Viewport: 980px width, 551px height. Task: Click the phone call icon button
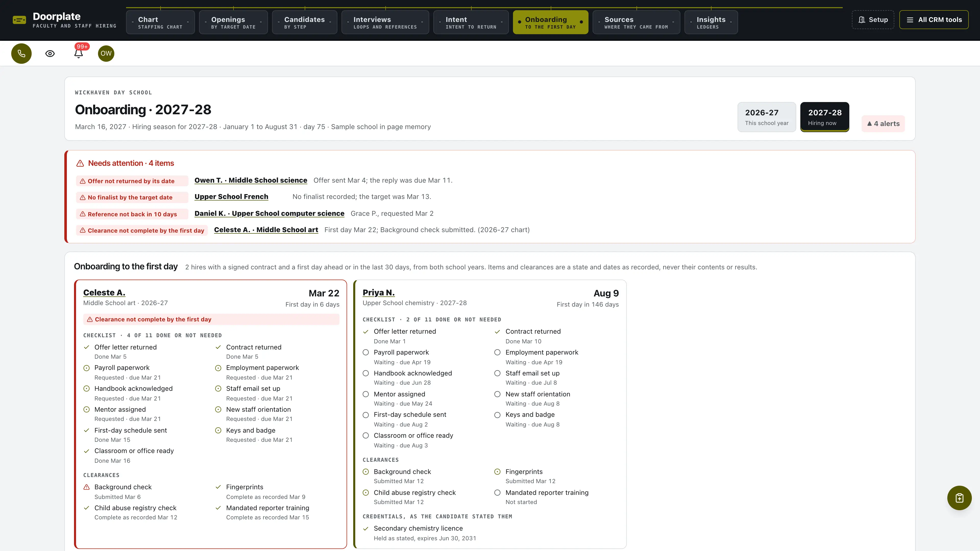[21, 54]
